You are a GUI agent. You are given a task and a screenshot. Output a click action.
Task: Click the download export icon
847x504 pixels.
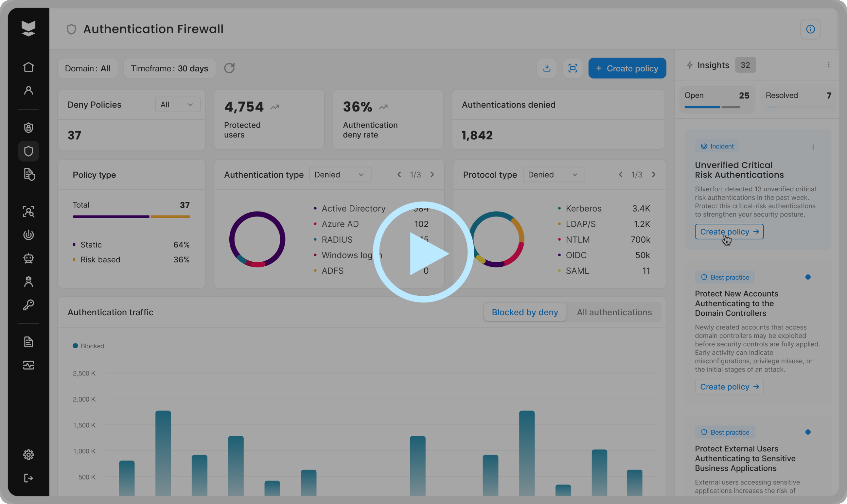click(x=547, y=68)
